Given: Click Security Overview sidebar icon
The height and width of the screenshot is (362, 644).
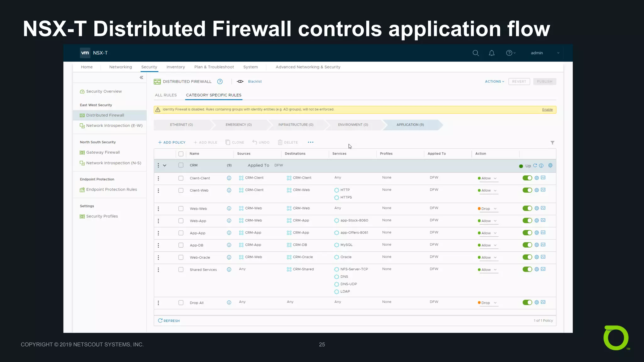Looking at the screenshot, I should click(82, 92).
